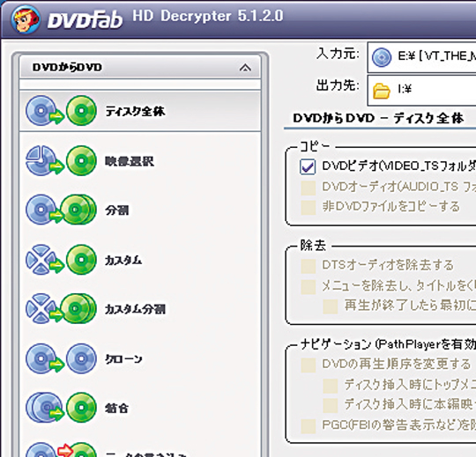476x457 pixels.
Task: Select the ディスク全体 full disc copy icon
Action: (x=61, y=110)
